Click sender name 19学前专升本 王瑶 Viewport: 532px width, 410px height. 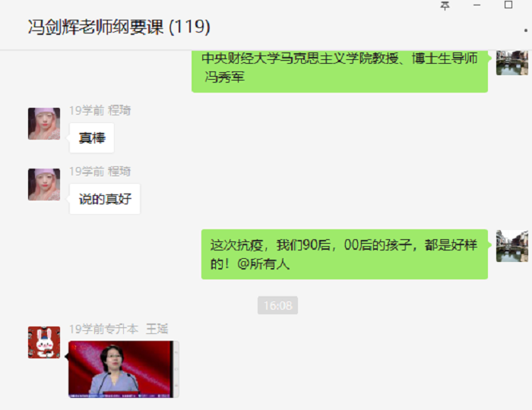click(119, 329)
